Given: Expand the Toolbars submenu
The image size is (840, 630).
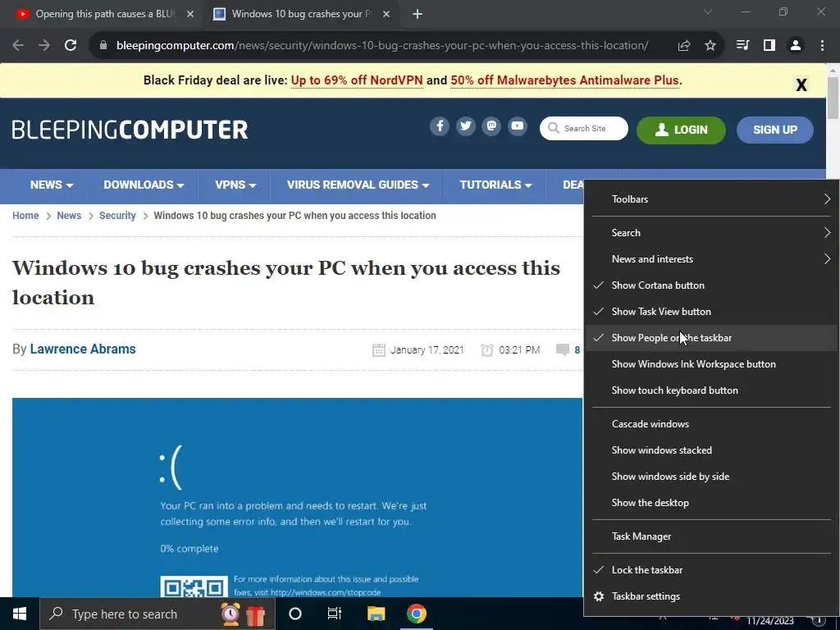Looking at the screenshot, I should click(x=711, y=199).
